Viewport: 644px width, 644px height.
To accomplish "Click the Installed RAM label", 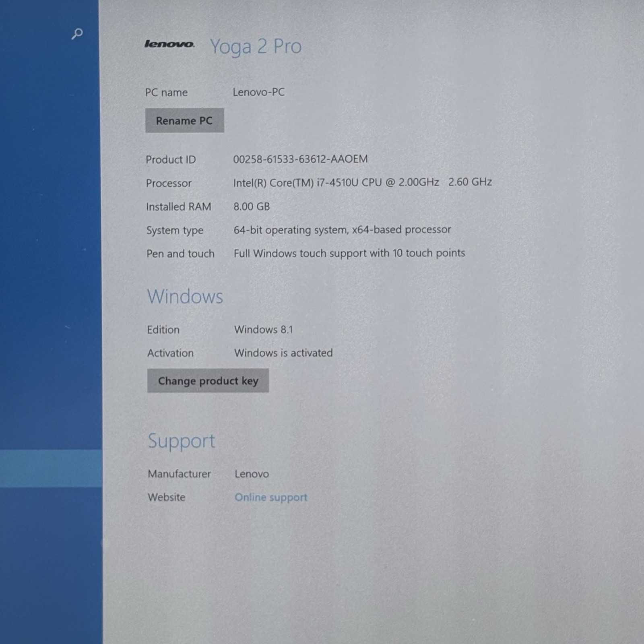I will click(x=178, y=207).
